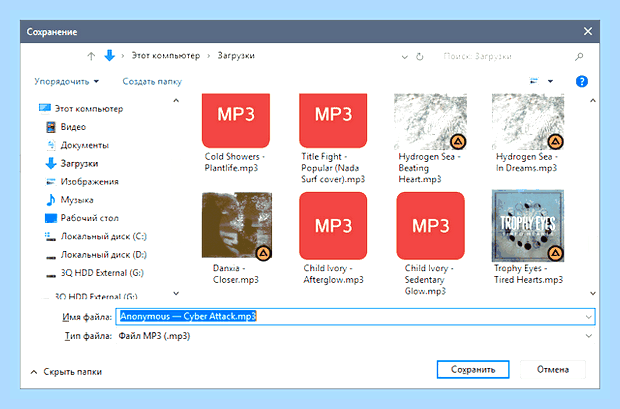Click the view mode icon
Image resolution: width=620 pixels, height=409 pixels.
point(534,81)
